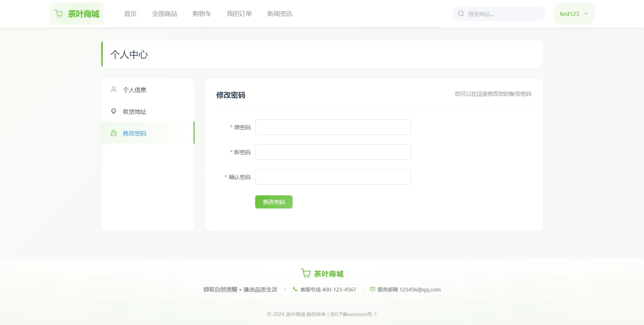Viewport: 644px width, 325px height.
Task: Expand the chevron next to the username
Action: point(586,13)
